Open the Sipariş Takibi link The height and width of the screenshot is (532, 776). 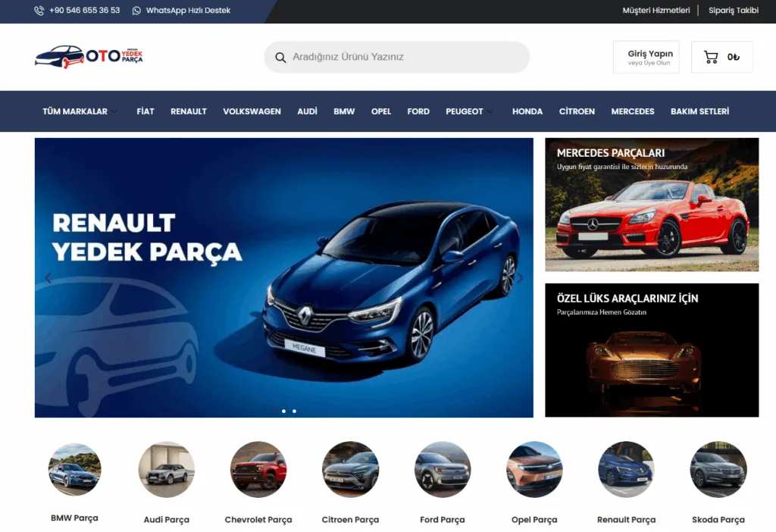734,11
